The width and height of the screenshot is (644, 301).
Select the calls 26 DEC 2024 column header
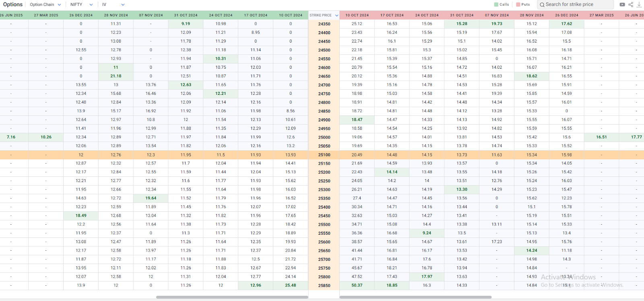pyautogui.click(x=81, y=15)
